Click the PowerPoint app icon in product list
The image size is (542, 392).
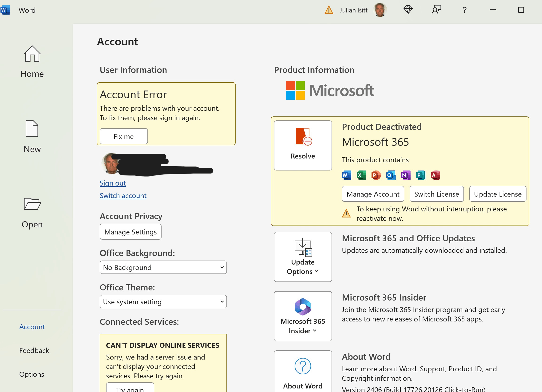click(376, 175)
